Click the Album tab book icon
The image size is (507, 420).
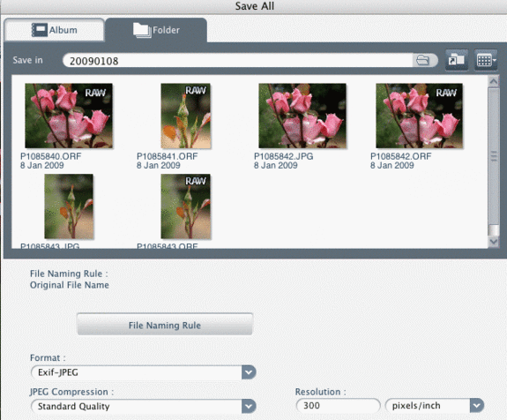[39, 30]
